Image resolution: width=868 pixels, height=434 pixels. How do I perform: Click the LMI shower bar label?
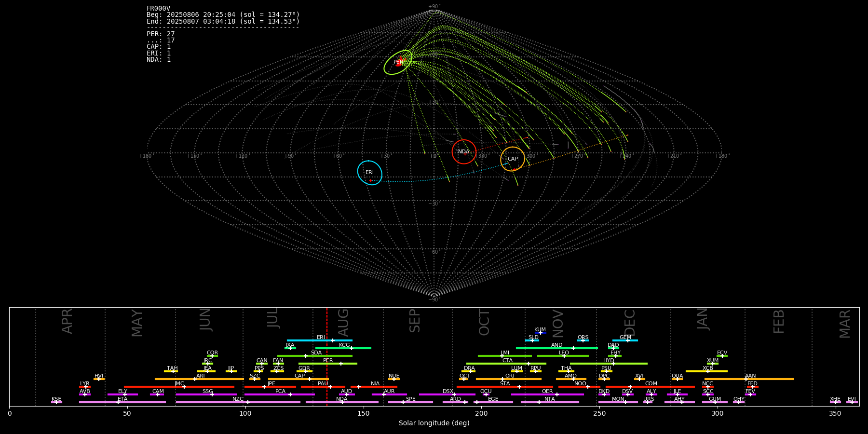point(505,353)
